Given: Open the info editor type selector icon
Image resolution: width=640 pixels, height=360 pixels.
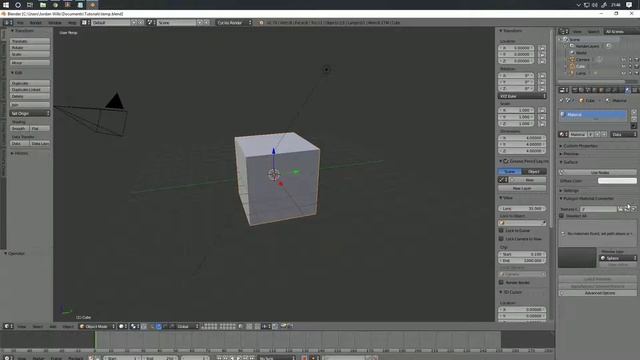Looking at the screenshot, I should (x=8, y=23).
